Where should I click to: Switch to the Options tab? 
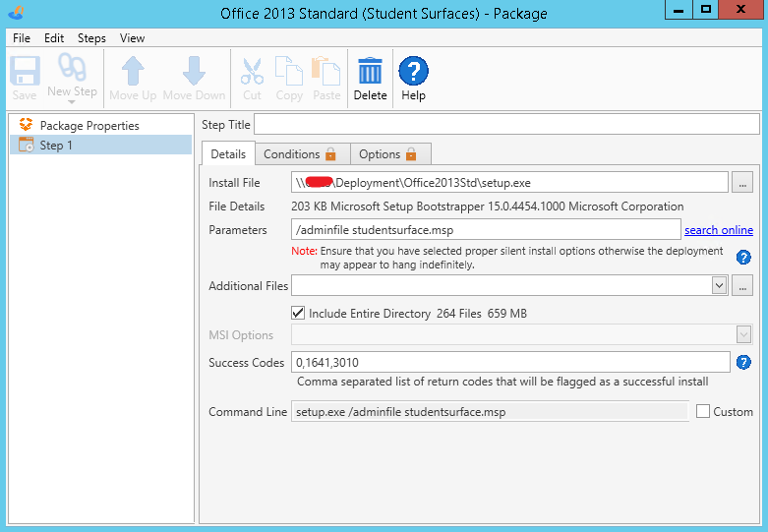387,154
